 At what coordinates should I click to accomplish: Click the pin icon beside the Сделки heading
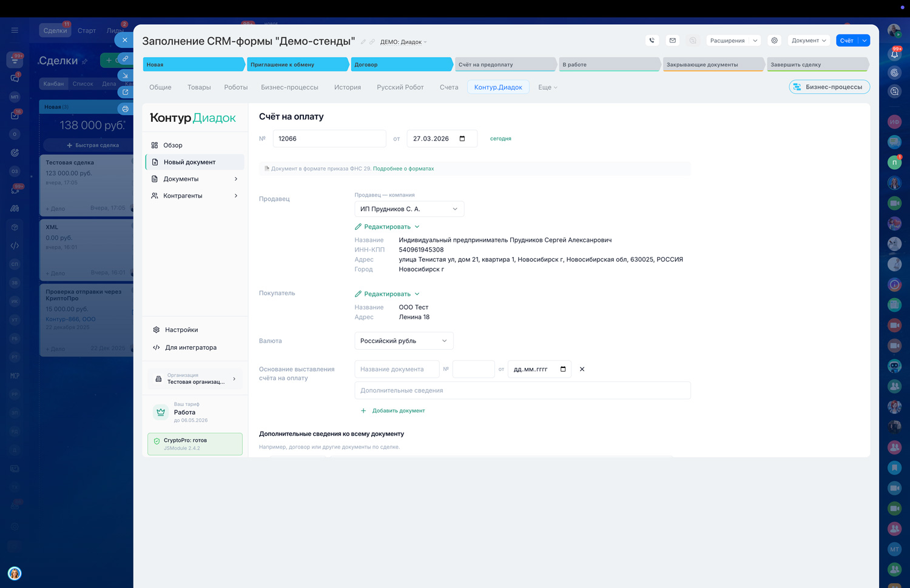pos(85,61)
